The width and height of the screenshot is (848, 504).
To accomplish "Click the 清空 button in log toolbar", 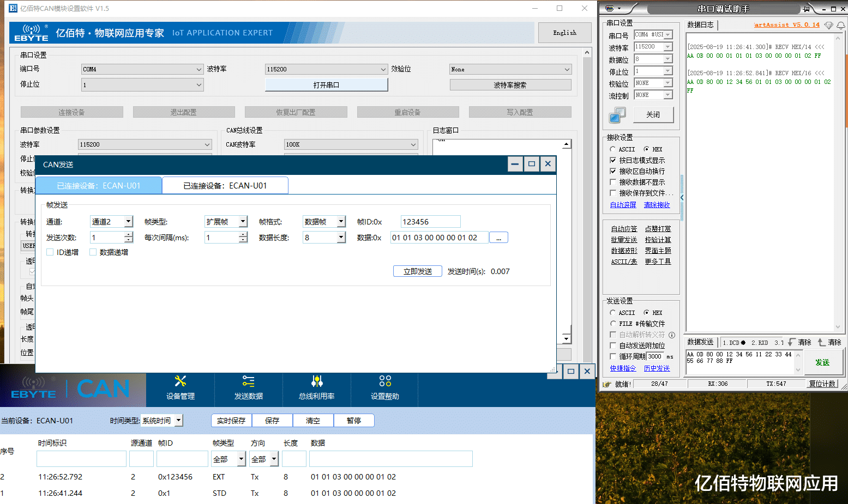I will (x=313, y=421).
